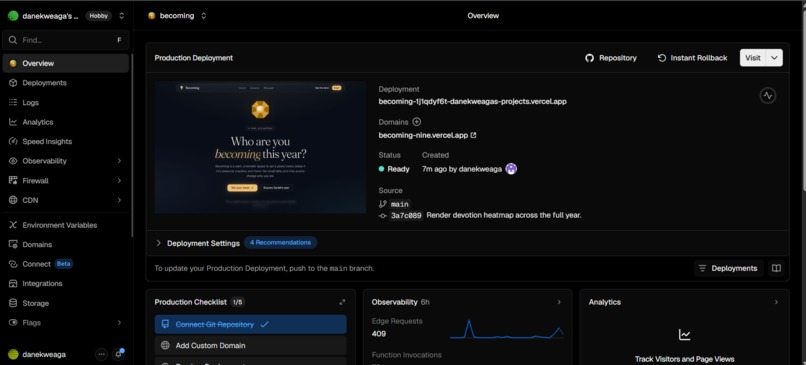This screenshot has width=806, height=365.
Task: Expand the Flags submenu chevron
Action: coord(119,323)
